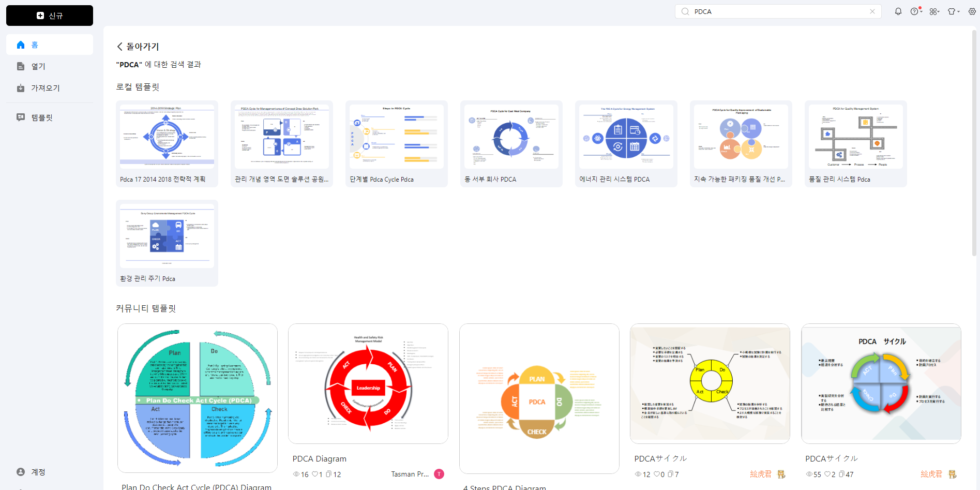Open 품질 관리 시스템 Pdca template
Screen dimensions: 980x490
pyautogui.click(x=856, y=144)
